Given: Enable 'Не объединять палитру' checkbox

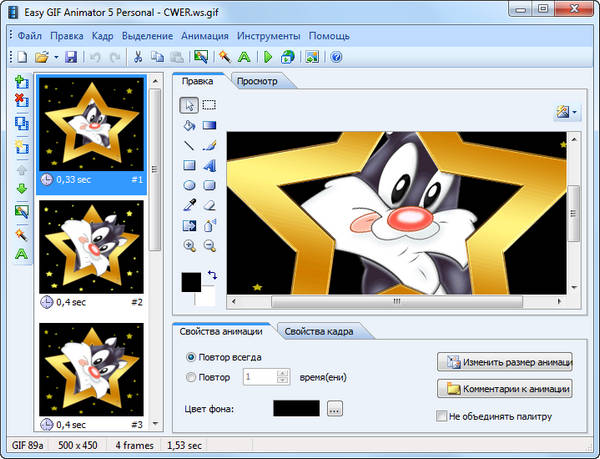Looking at the screenshot, I should click(442, 416).
